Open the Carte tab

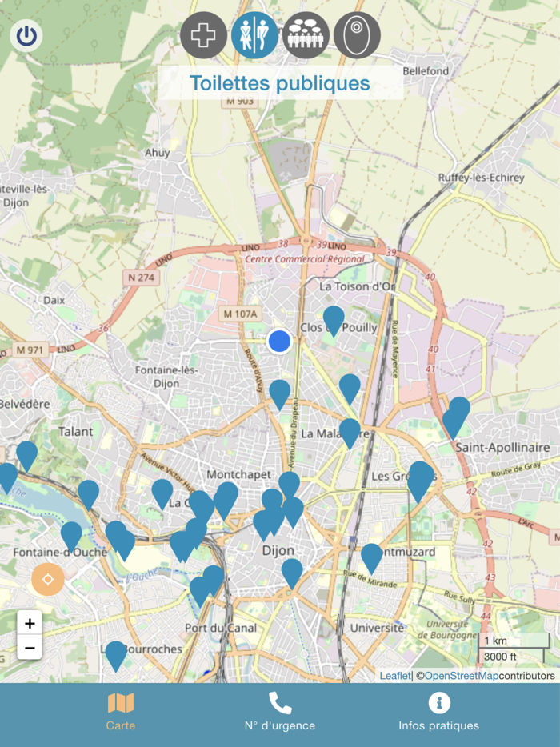coord(121,713)
